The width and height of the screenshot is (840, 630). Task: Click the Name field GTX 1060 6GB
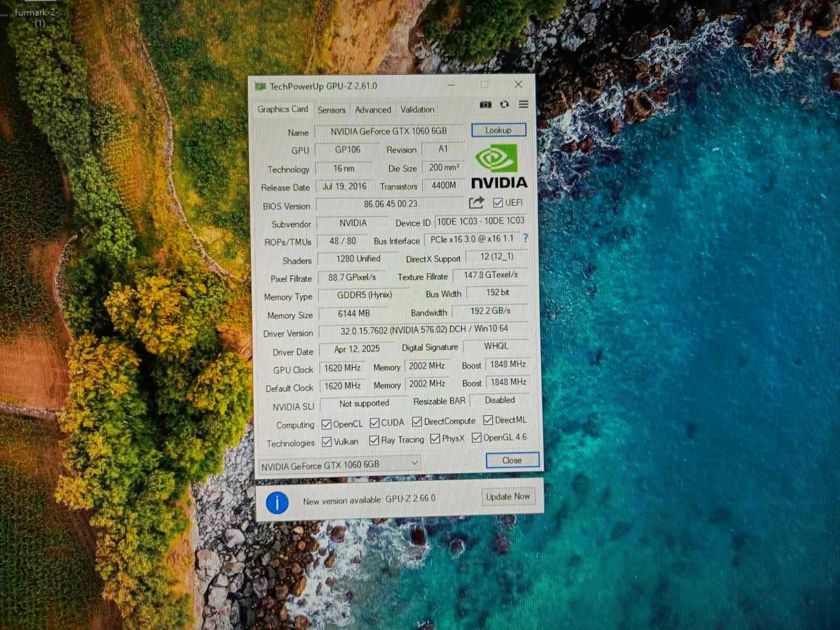click(389, 131)
